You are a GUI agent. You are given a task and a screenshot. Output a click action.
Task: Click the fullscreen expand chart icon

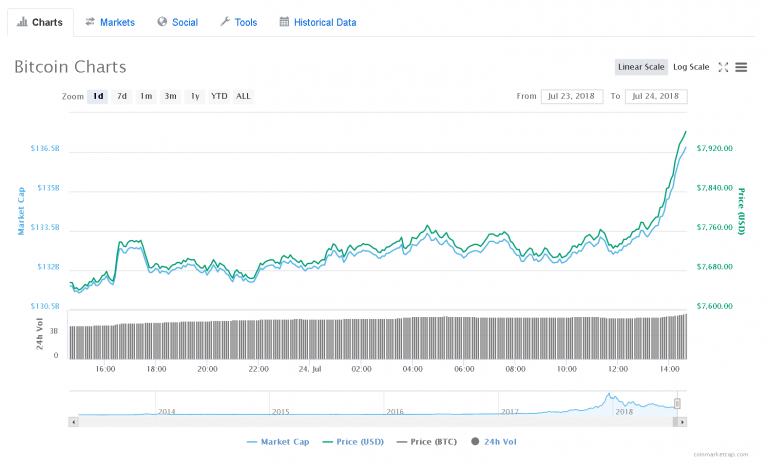click(x=724, y=67)
